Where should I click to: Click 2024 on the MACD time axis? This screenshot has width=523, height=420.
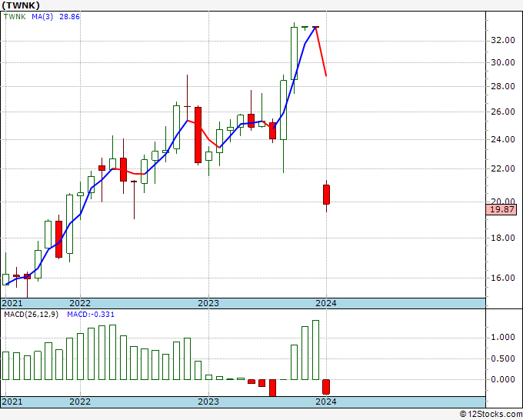326,402
